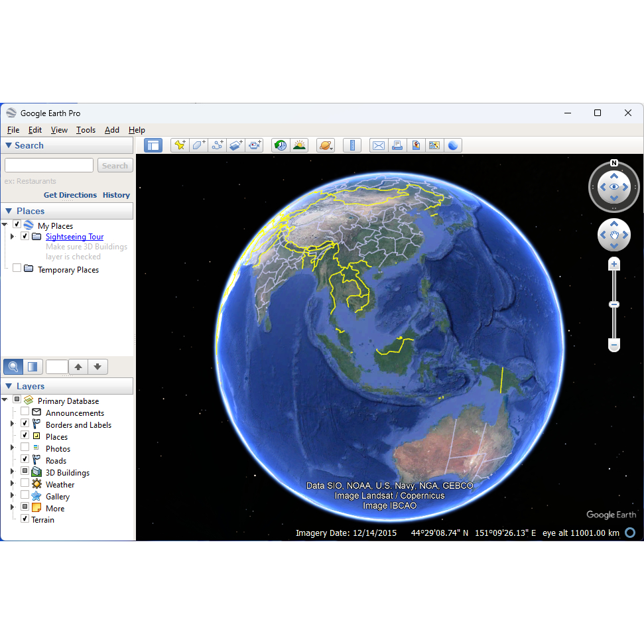Viewport: 644px width, 644px height.
Task: Toggle sunlight across the landscape
Action: click(300, 145)
